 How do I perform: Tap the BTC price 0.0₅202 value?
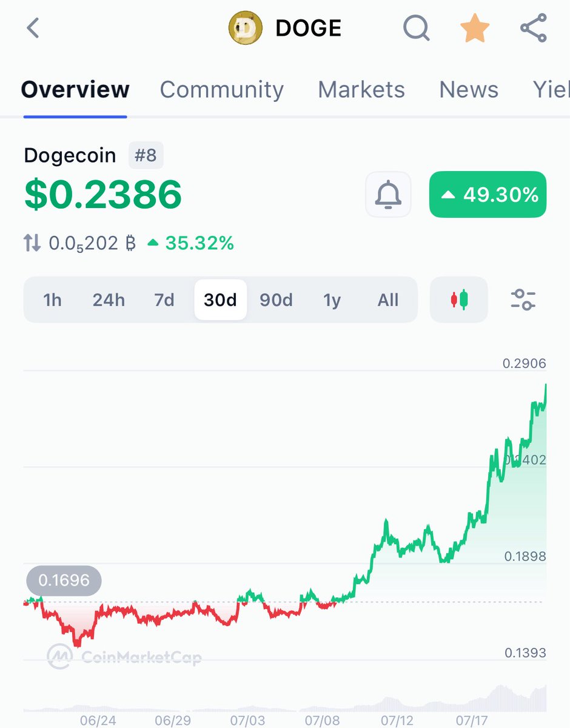pos(92,244)
